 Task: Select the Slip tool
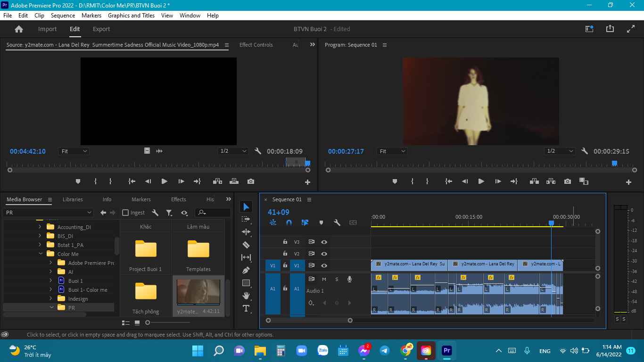[x=246, y=257]
